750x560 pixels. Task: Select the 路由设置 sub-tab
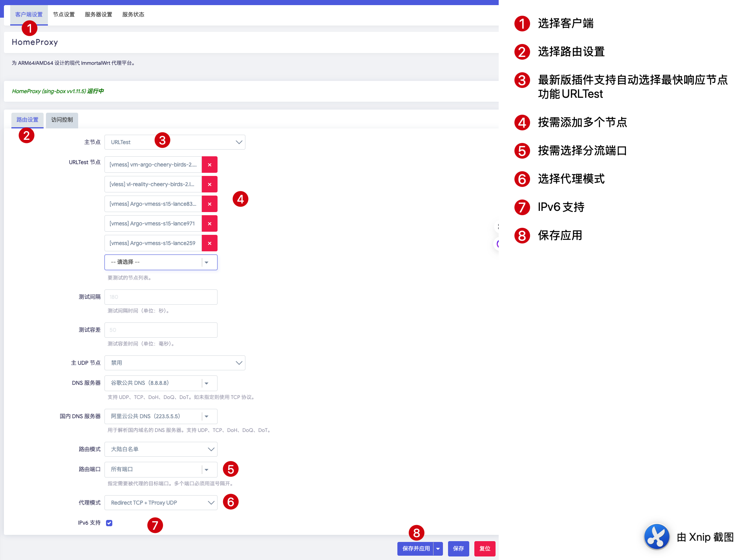(27, 120)
